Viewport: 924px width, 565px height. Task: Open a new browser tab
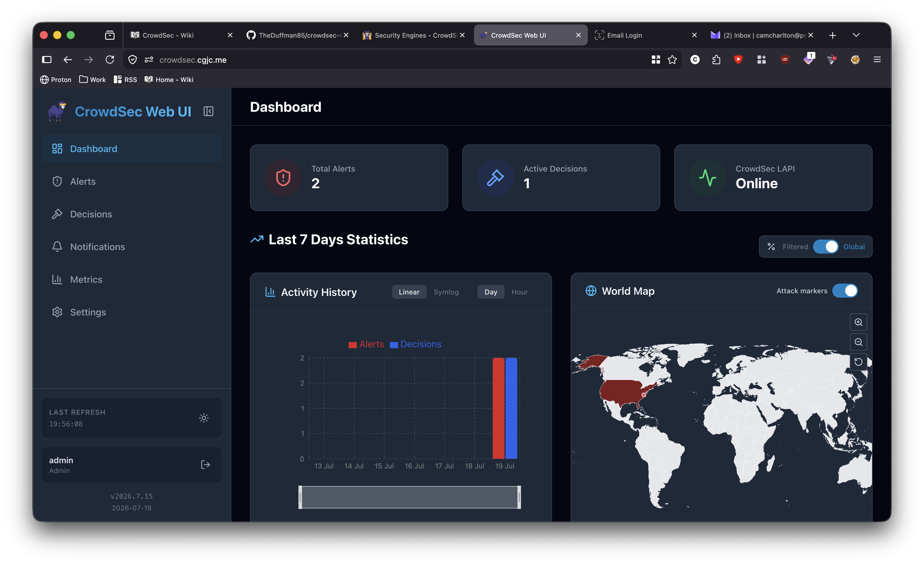tap(833, 35)
